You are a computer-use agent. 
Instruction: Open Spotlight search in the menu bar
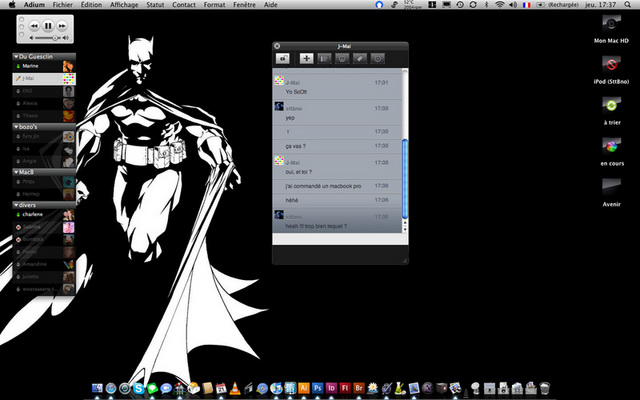[627, 5]
